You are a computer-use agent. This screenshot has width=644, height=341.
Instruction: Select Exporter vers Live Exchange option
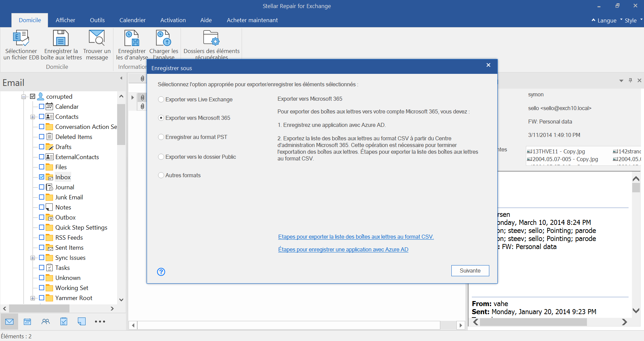pos(161,99)
